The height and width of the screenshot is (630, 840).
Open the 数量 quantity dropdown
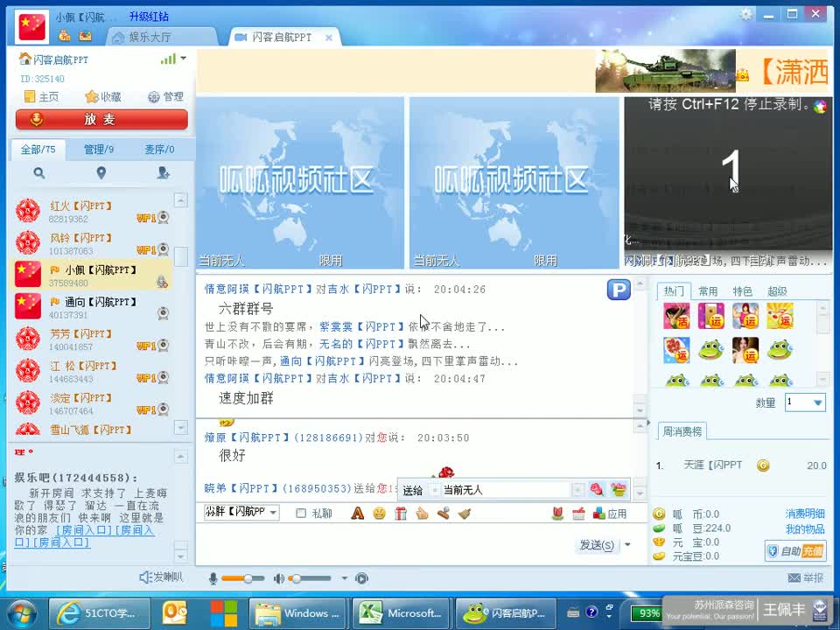pyautogui.click(x=805, y=402)
